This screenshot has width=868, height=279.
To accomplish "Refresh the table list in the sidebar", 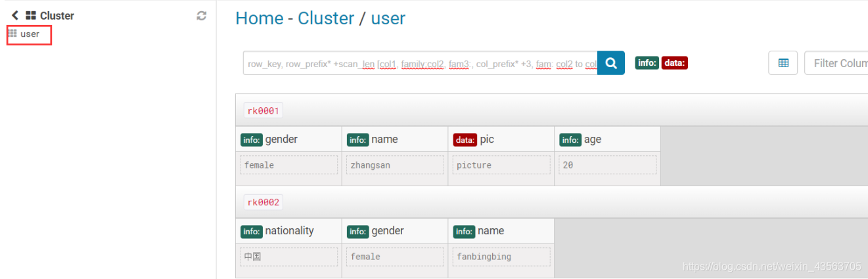I will click(202, 16).
